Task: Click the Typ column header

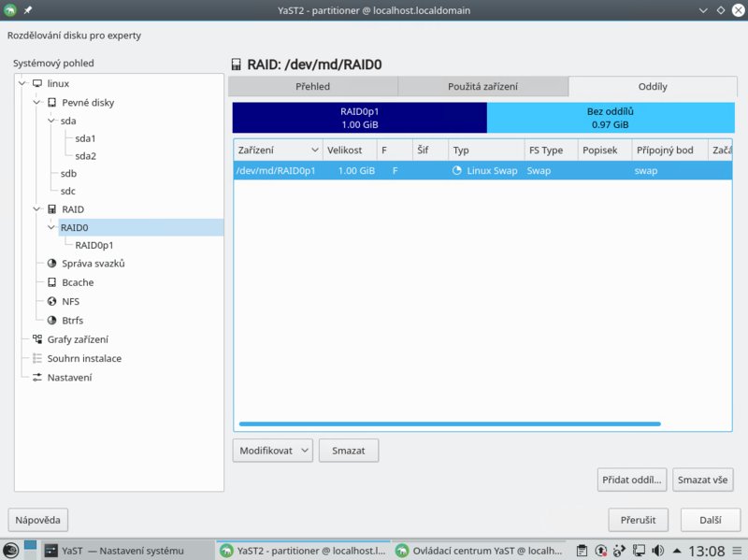Action: (x=486, y=151)
